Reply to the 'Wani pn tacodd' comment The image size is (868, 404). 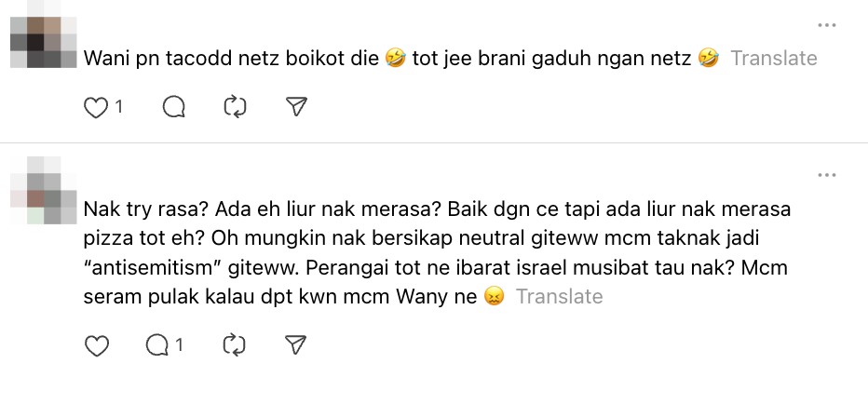[174, 108]
